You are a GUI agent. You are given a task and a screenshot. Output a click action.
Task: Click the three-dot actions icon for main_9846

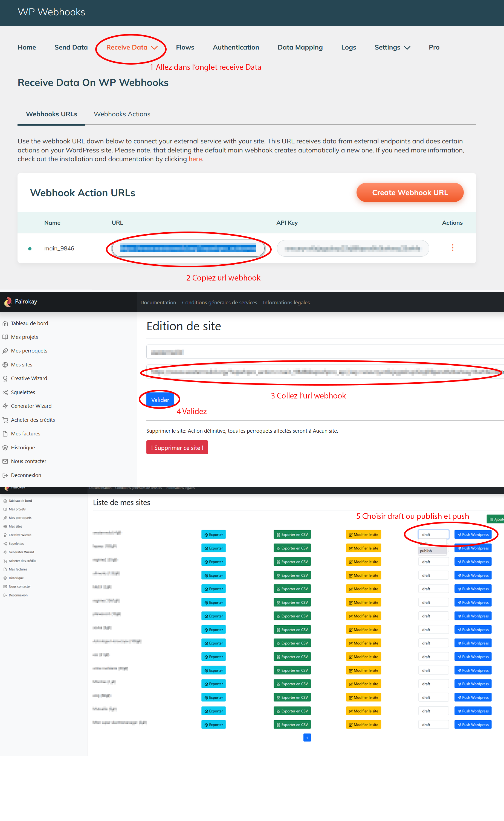tap(452, 248)
